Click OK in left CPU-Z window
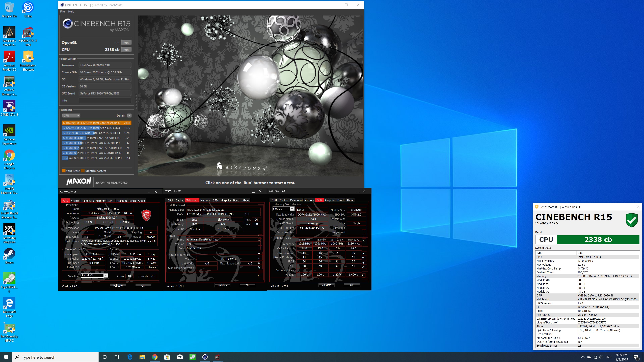The image size is (644, 362). point(143,286)
